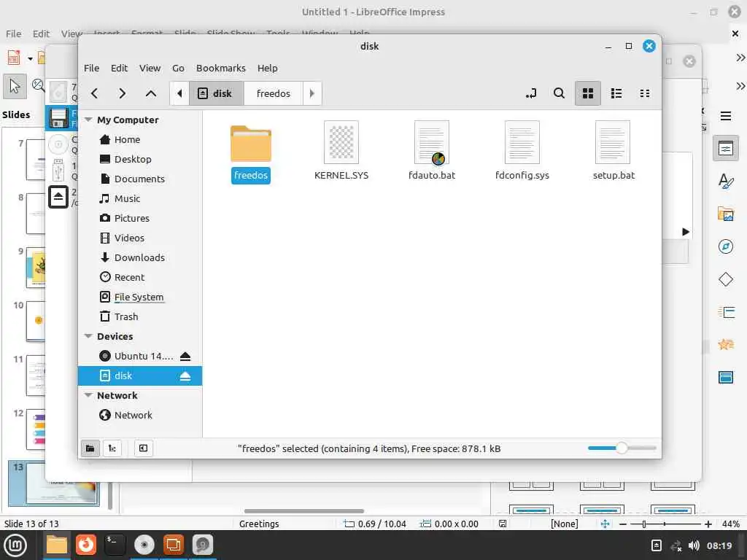Viewport: 747px width, 560px height.
Task: Select the setup.bat file
Action: pos(613,150)
